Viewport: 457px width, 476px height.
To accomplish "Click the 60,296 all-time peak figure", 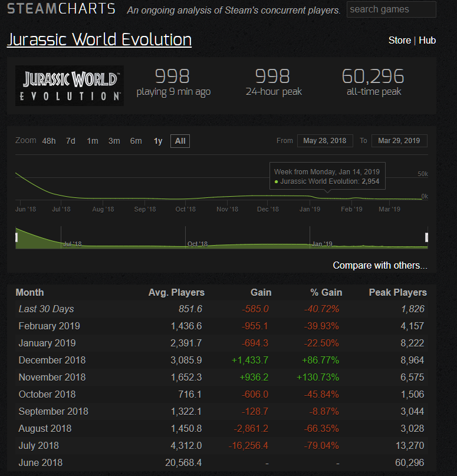I will [373, 76].
